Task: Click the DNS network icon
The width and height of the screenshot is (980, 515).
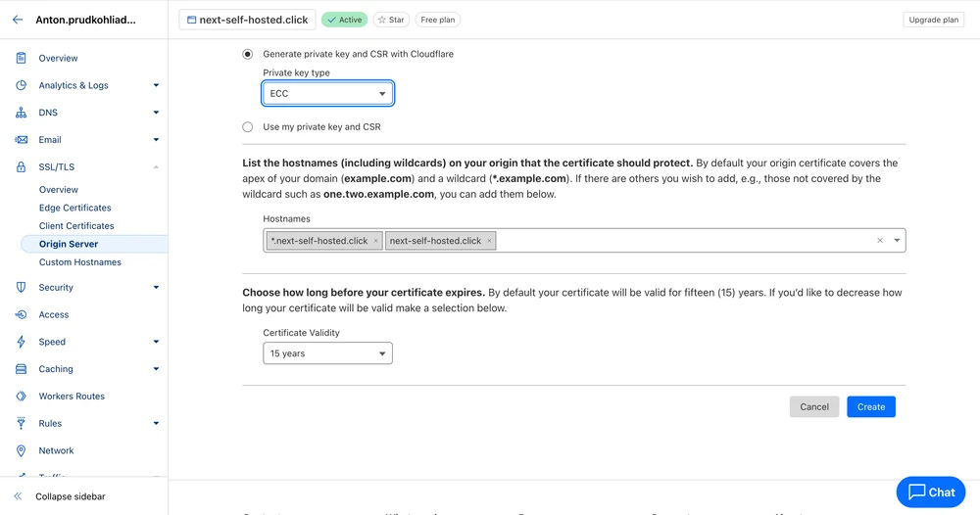Action: pos(21,113)
